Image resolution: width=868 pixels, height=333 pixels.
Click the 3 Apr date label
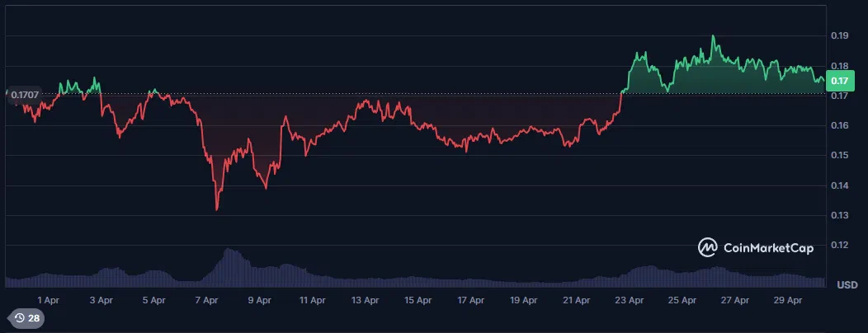[101, 300]
